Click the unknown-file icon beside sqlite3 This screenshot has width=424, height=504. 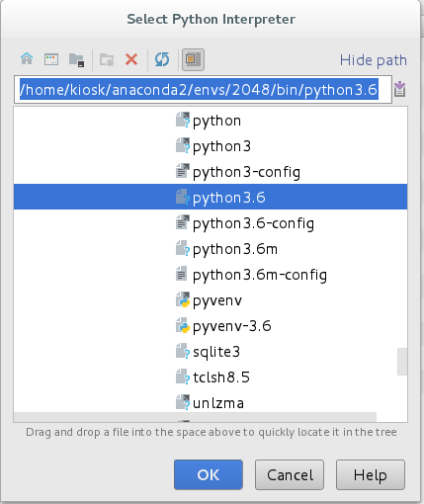[x=183, y=352]
